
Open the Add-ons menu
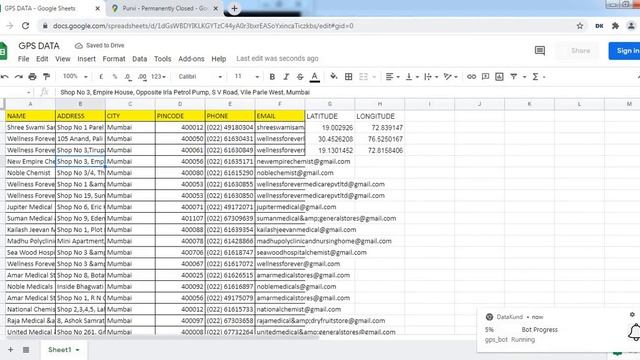[x=191, y=59]
